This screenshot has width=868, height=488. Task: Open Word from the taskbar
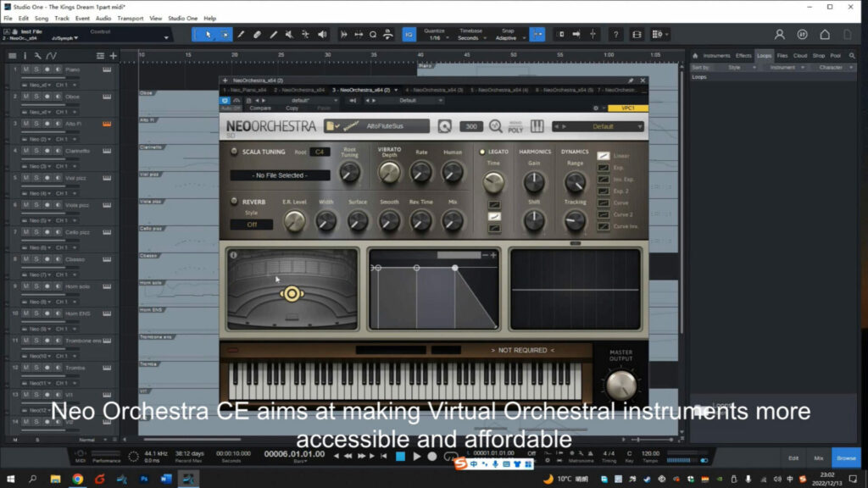[166, 479]
